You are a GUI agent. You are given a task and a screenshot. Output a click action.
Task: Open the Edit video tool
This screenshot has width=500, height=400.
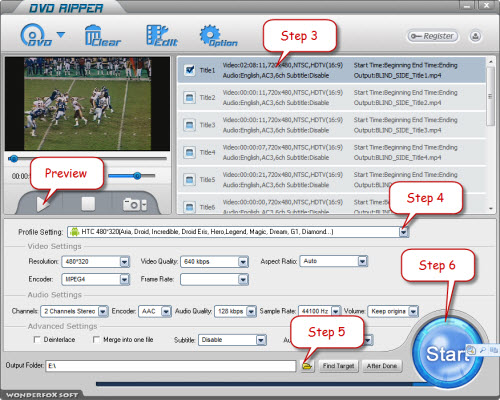(162, 35)
